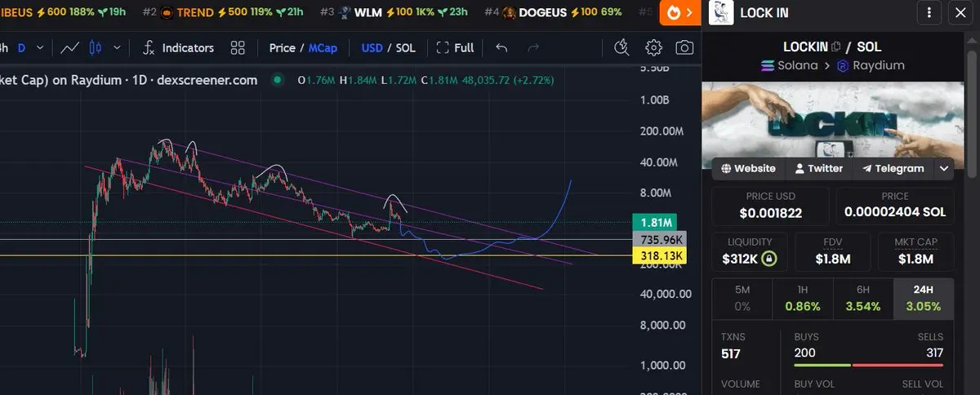Expand more social links chevron

tap(944, 168)
